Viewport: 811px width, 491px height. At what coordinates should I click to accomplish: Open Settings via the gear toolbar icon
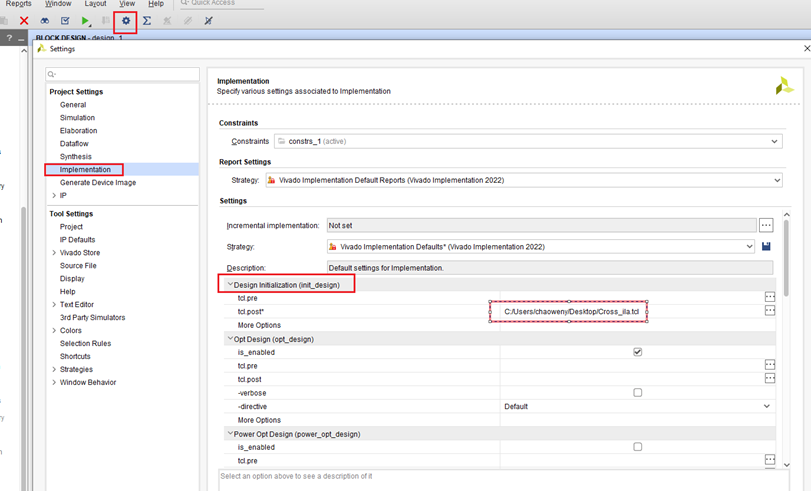(126, 21)
